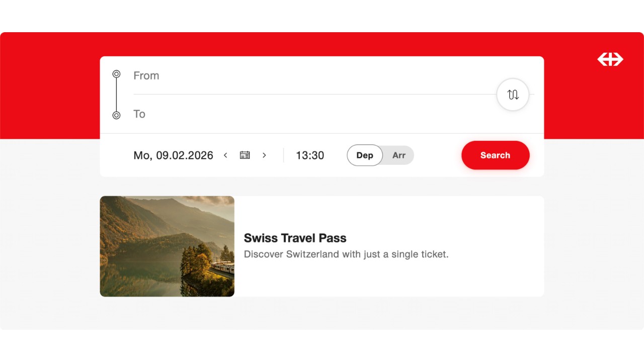Viewport: 644px width, 362px height.
Task: Click the destination circle marker beside To
Action: 116,115
